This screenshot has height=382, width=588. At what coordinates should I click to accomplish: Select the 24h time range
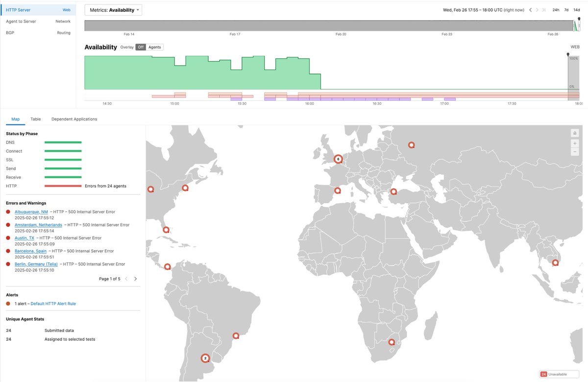[x=556, y=10]
